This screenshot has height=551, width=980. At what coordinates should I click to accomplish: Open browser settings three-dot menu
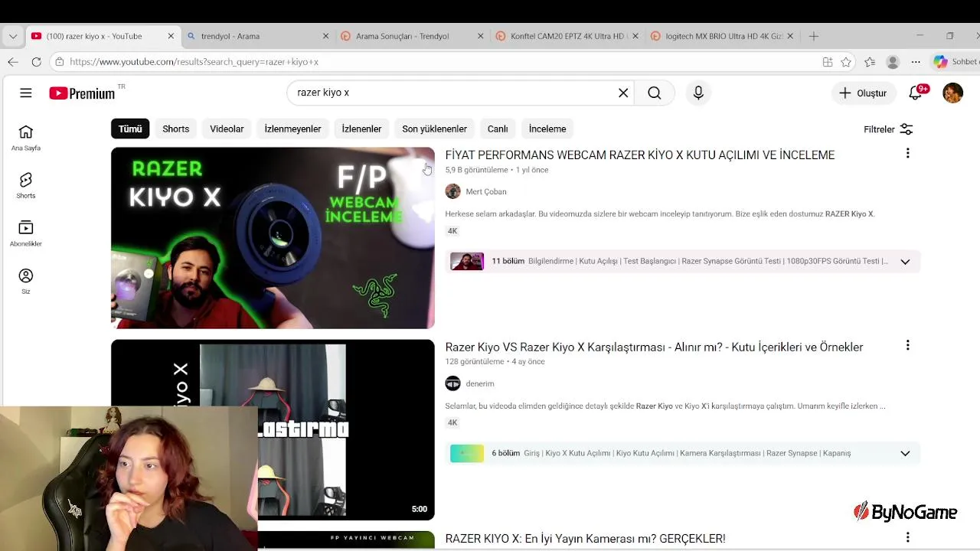[916, 62]
